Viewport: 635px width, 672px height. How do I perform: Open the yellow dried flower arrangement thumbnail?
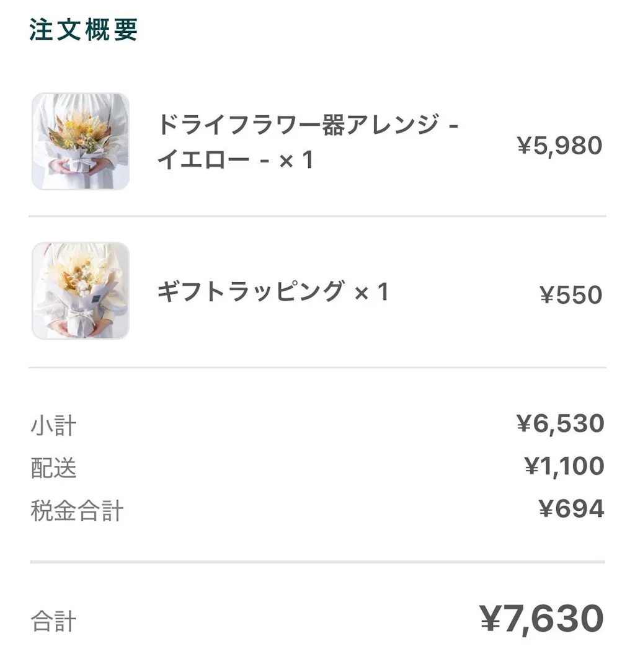81,141
